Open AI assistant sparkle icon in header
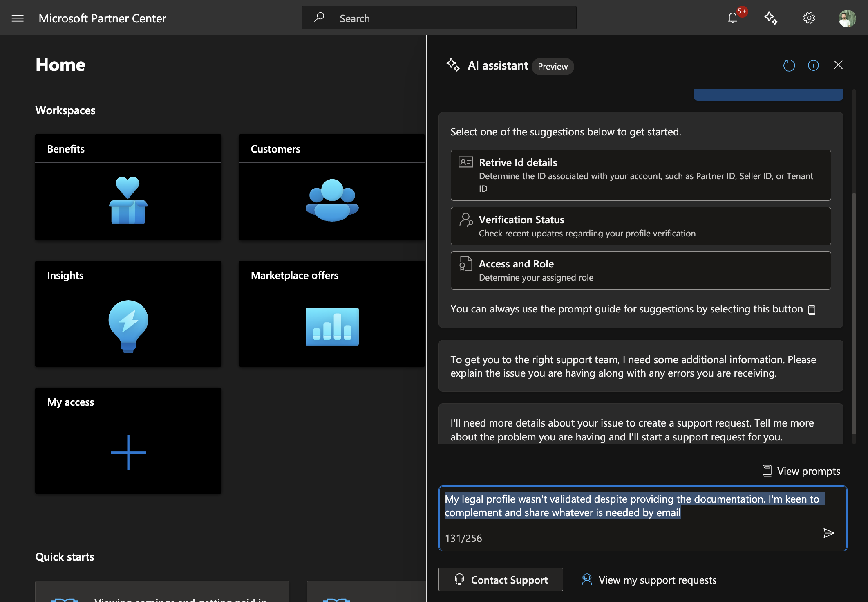The width and height of the screenshot is (868, 602). pos(771,18)
